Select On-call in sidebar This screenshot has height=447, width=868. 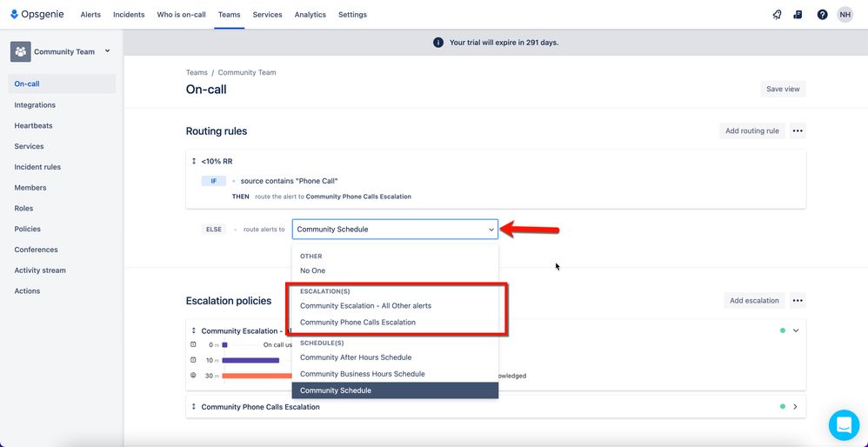pos(62,84)
